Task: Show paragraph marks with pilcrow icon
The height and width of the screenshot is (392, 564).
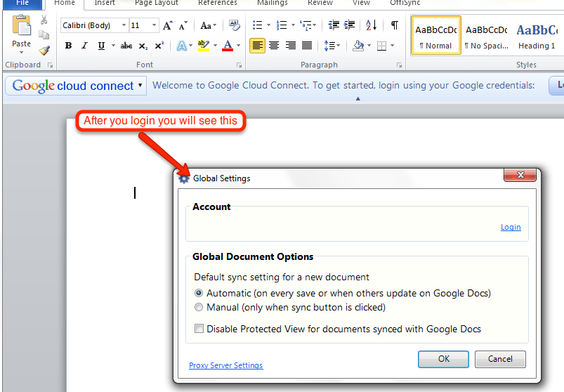Action: 395,25
